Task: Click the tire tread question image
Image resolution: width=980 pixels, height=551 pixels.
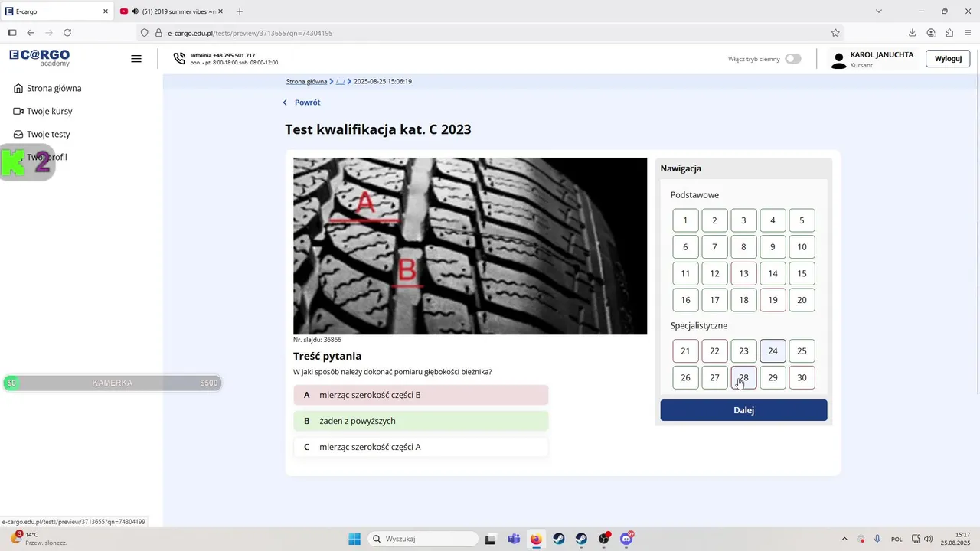Action: tap(470, 246)
